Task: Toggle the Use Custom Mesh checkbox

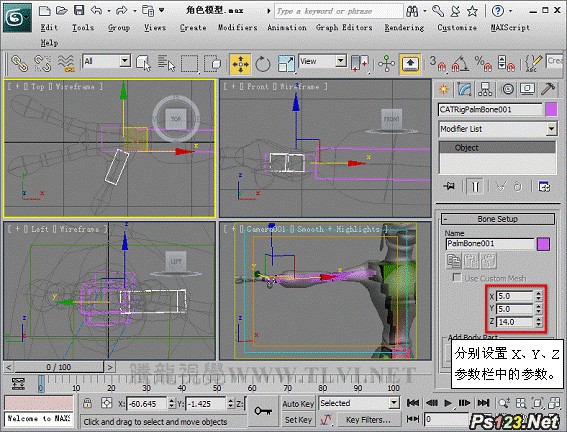Action: click(457, 278)
